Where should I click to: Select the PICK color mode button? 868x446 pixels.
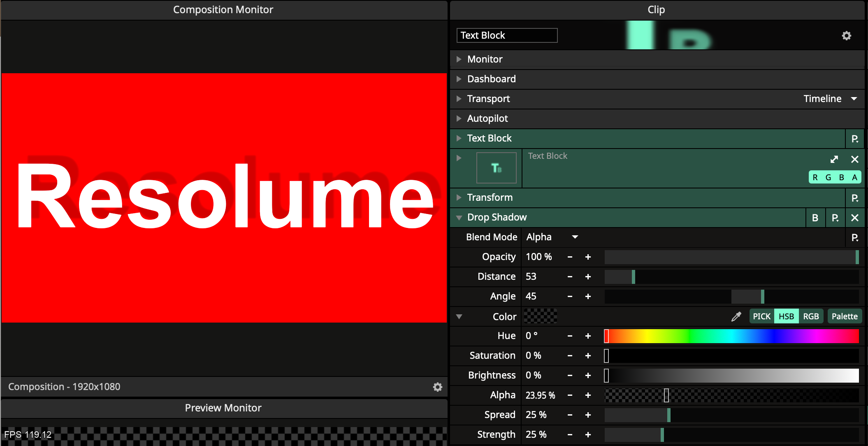coord(761,316)
